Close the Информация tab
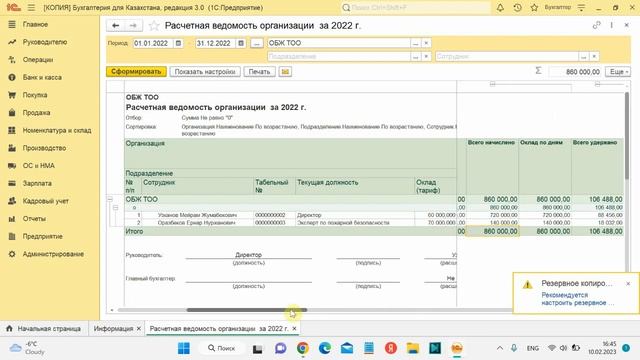The height and width of the screenshot is (360, 640). [x=139, y=329]
